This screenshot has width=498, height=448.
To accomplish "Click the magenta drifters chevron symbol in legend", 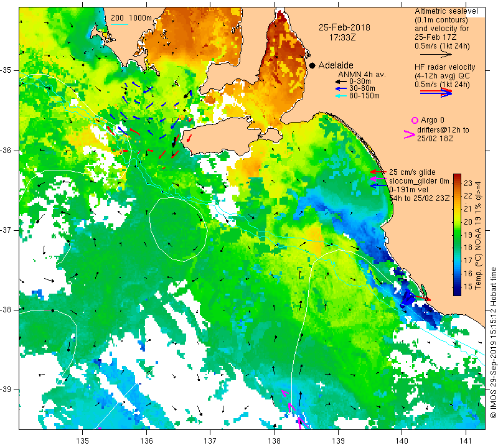I will click(410, 134).
